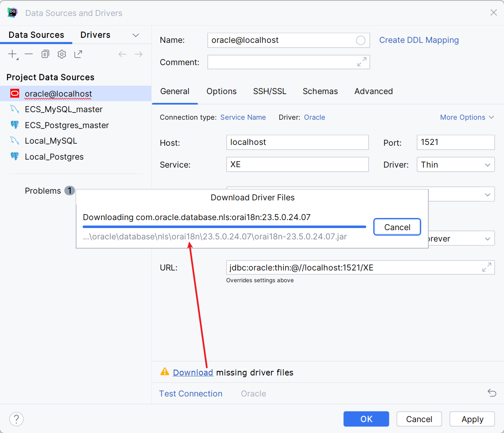Click the download progress bar

224,227
